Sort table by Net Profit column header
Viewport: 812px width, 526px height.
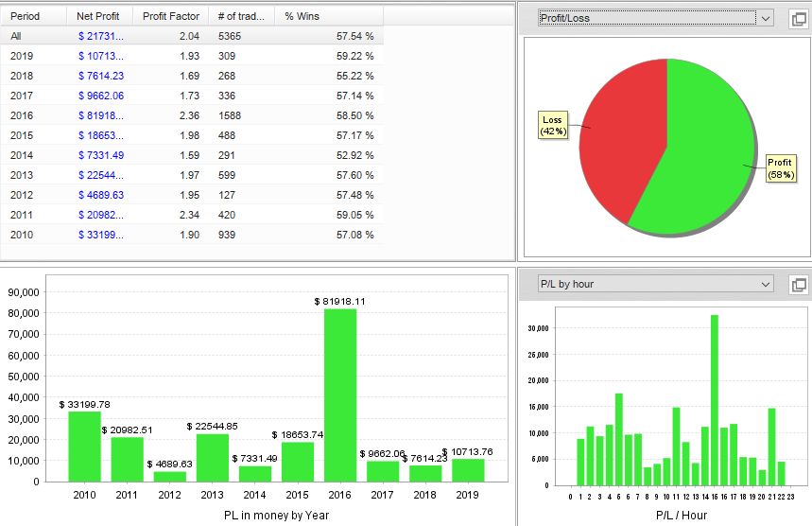pos(99,16)
